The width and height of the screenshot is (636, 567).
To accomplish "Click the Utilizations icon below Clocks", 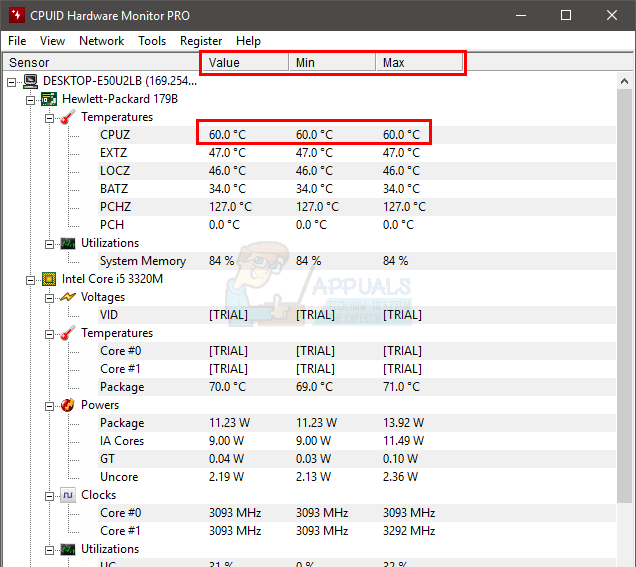I will (68, 550).
